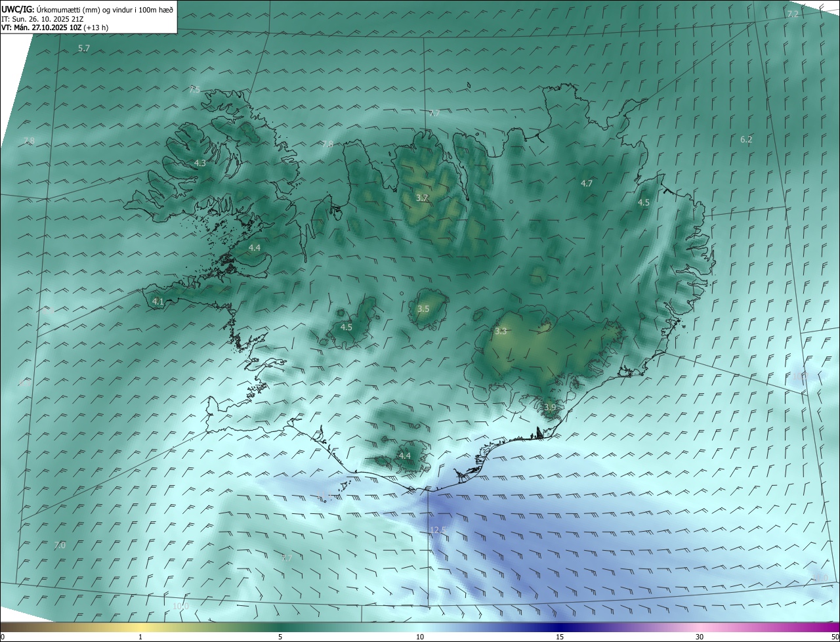Viewport: 840px width, 642px height.
Task: Click the colour scale tick labelled 30
Action: click(x=700, y=637)
